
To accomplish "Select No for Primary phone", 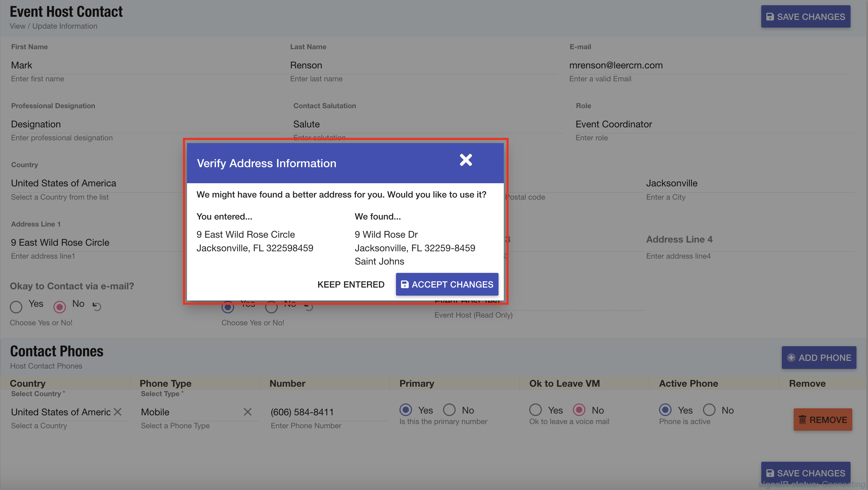I will pyautogui.click(x=449, y=410).
